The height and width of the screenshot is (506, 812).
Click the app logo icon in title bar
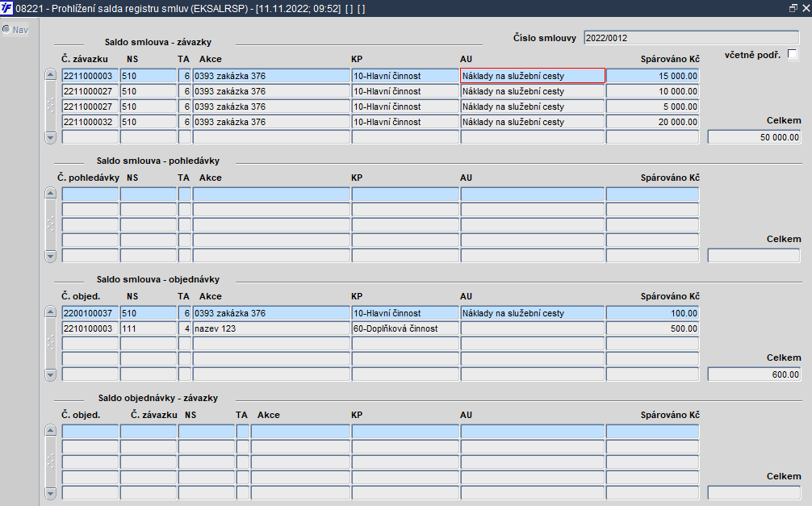tap(6, 8)
